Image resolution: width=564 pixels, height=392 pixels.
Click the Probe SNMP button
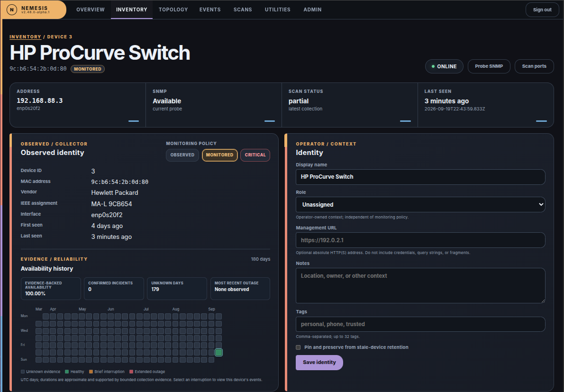coord(489,66)
